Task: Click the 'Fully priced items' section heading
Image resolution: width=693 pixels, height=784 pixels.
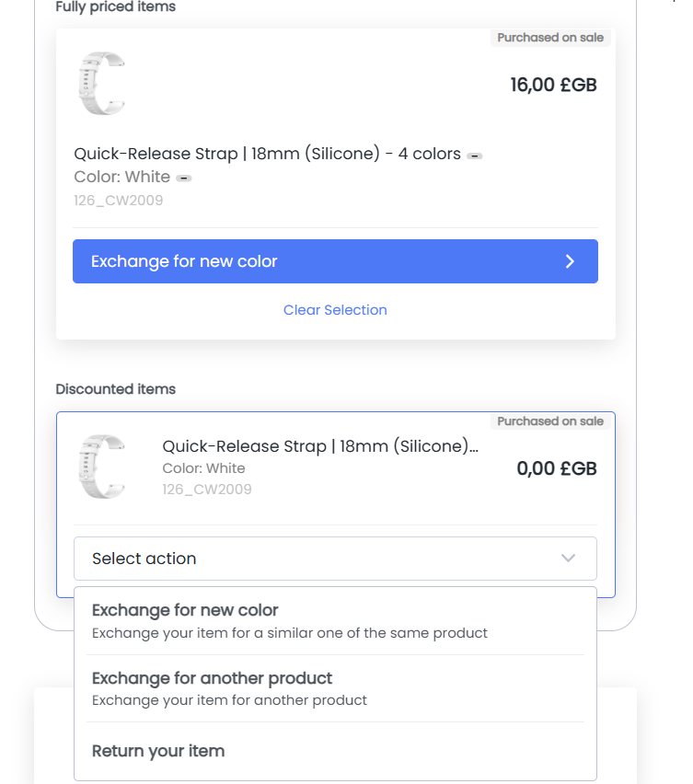Action: coord(115,7)
